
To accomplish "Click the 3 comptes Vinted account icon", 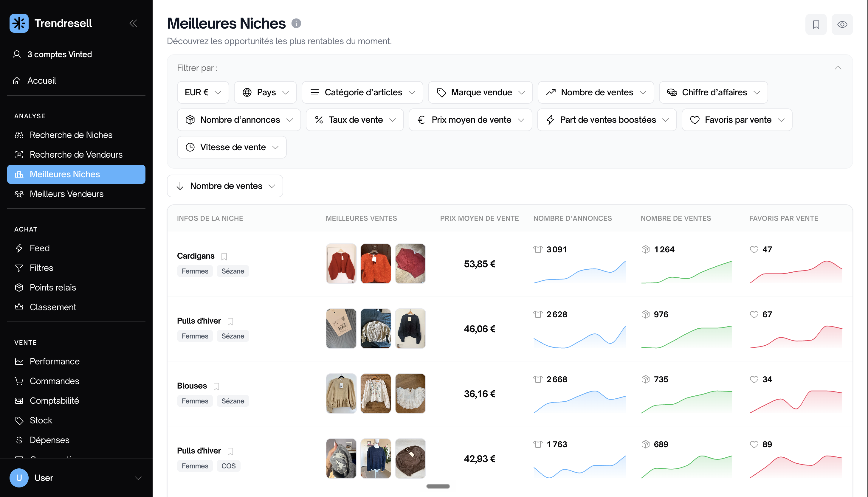I will tap(17, 54).
